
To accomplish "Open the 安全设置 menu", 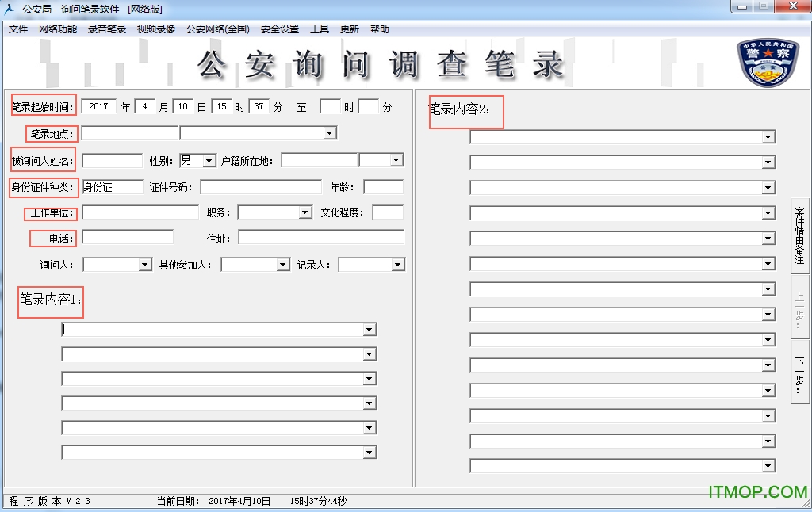I will pyautogui.click(x=278, y=29).
